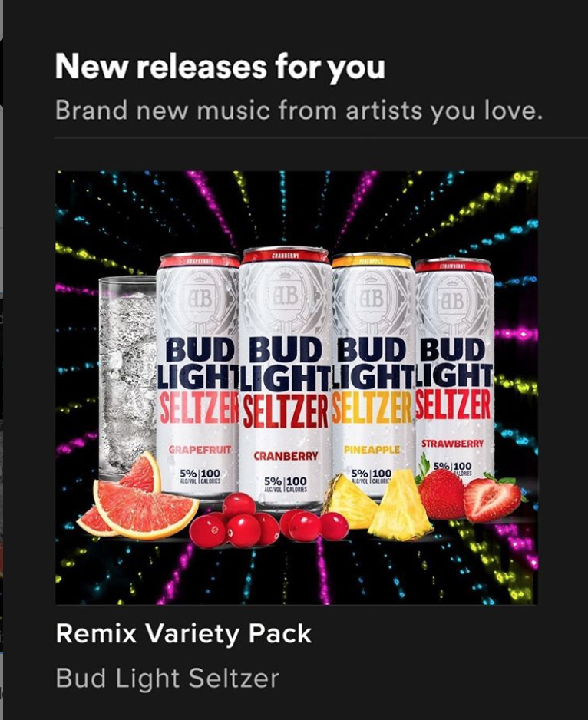Click the glass of ice seltzer
Screen dimensions: 588x720
pyautogui.click(x=127, y=377)
